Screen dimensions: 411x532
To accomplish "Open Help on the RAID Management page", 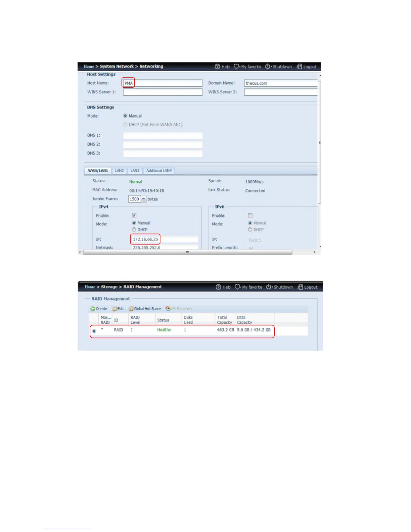I will pyautogui.click(x=223, y=287).
